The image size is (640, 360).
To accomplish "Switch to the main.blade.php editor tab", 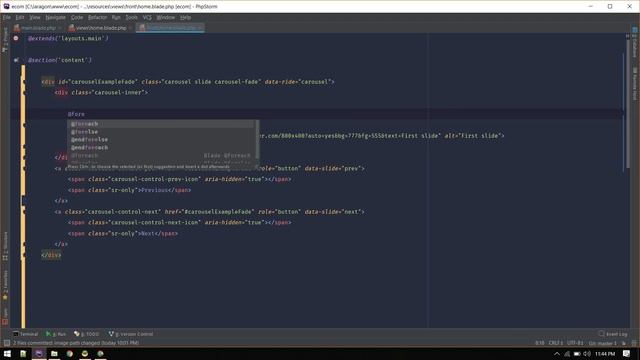I will click(38, 28).
